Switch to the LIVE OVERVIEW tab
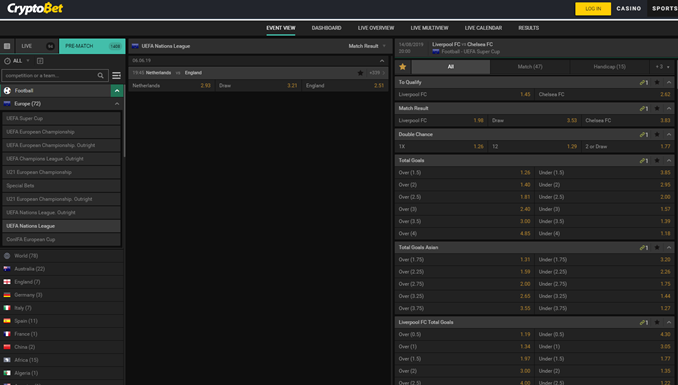This screenshot has width=678, height=385. coord(376,28)
